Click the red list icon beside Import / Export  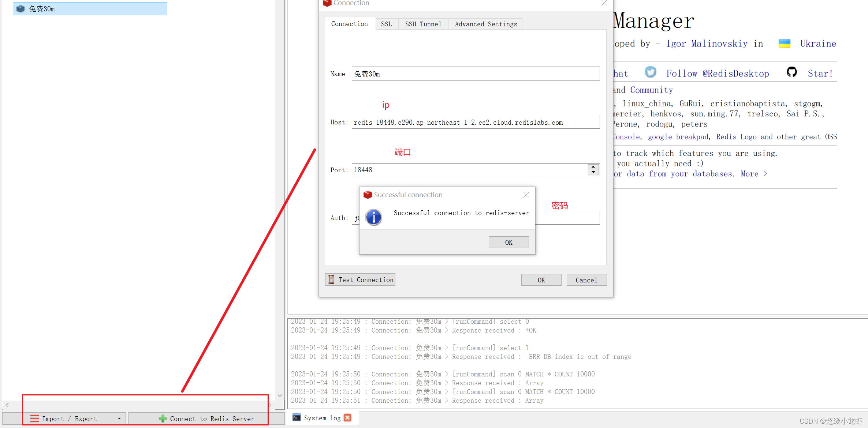click(x=35, y=418)
